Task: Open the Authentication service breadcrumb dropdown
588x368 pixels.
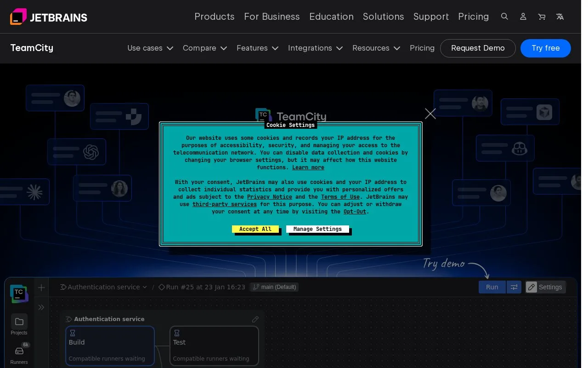Action: pos(104,287)
